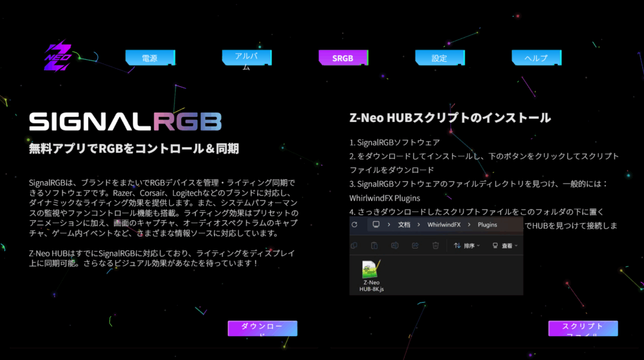Switch to the アルバム tab
Viewport: 644px width, 360px height.
pos(247,58)
